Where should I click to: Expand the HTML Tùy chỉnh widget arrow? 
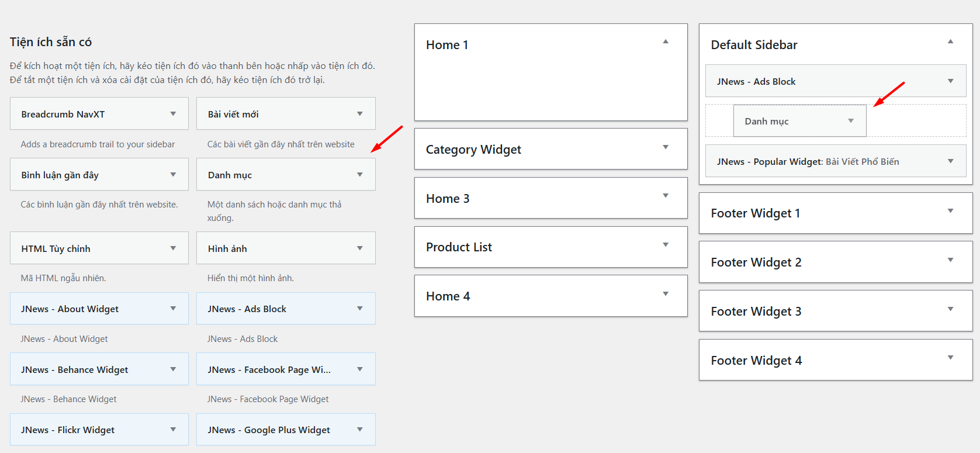[x=173, y=248]
